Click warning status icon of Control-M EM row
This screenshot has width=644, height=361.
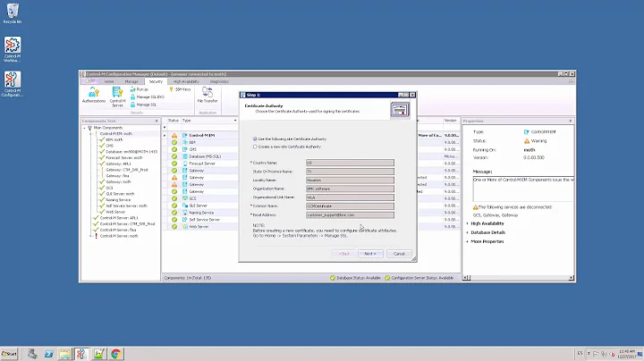(174, 136)
